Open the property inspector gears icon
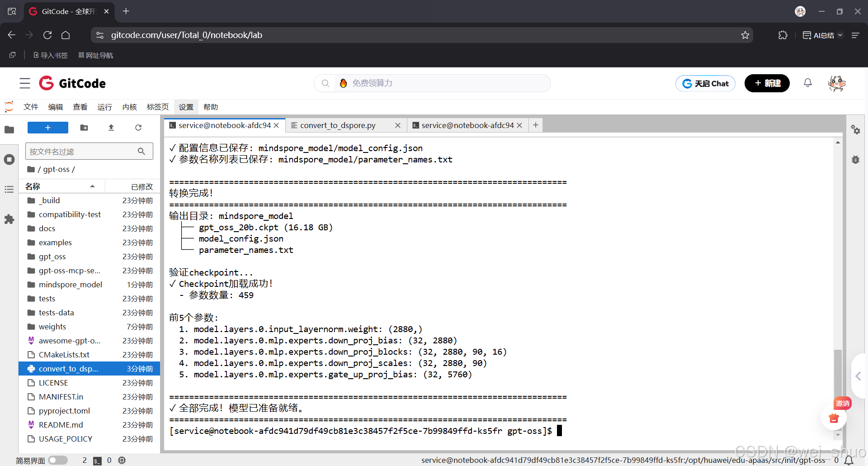Image resolution: width=868 pixels, height=466 pixels. click(x=856, y=130)
